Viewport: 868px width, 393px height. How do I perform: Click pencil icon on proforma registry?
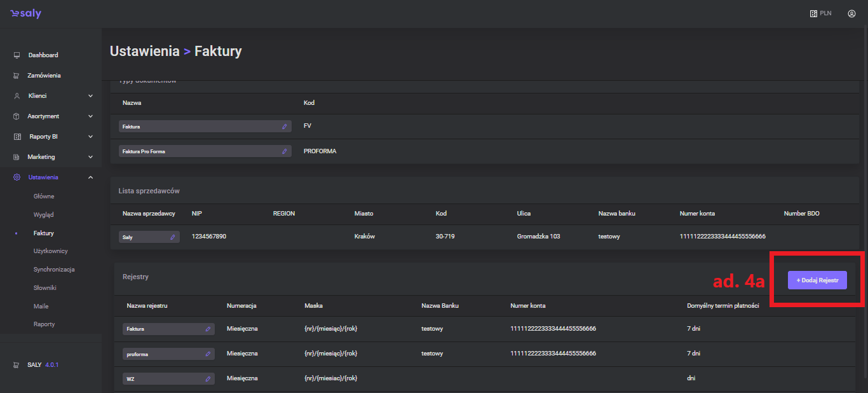click(x=208, y=354)
